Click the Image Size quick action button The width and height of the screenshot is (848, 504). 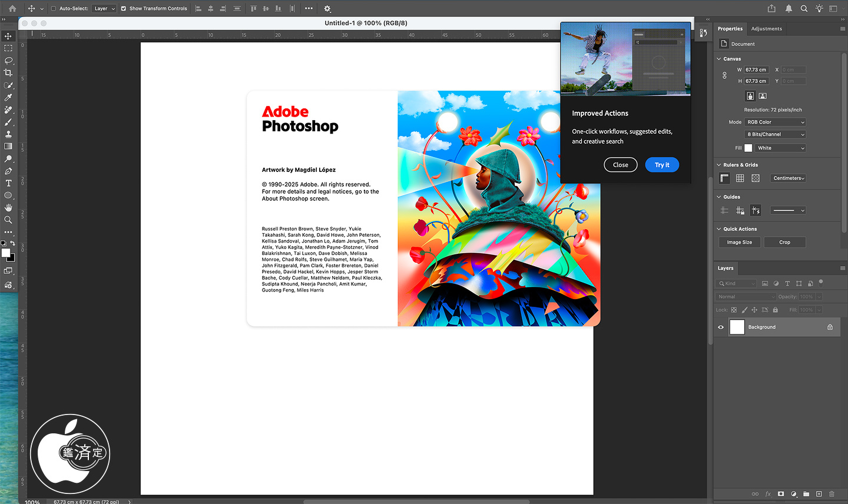(x=739, y=243)
